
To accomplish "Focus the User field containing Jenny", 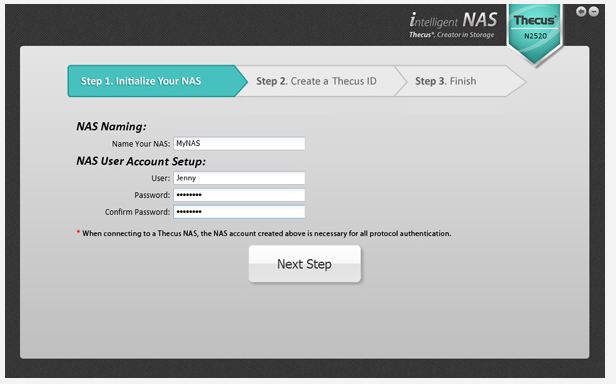I will point(239,178).
